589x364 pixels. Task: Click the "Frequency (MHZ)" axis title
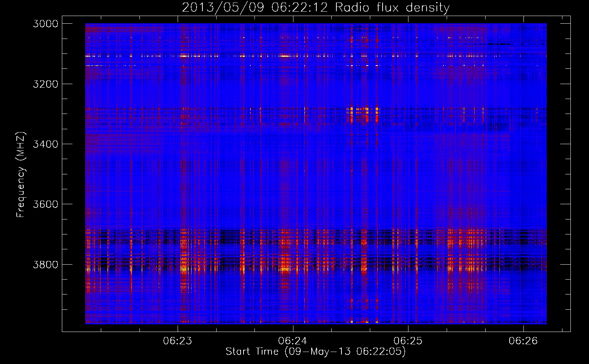(21, 175)
